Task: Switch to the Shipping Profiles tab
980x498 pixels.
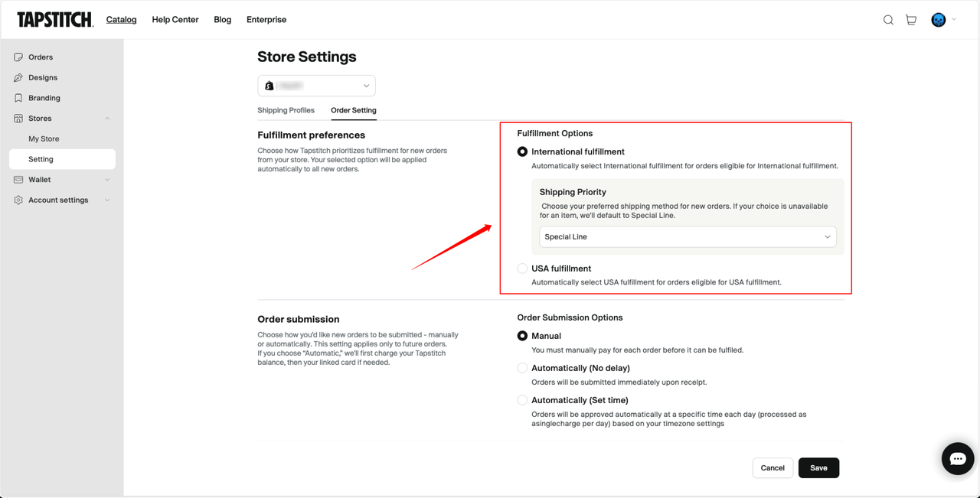Action: 286,110
